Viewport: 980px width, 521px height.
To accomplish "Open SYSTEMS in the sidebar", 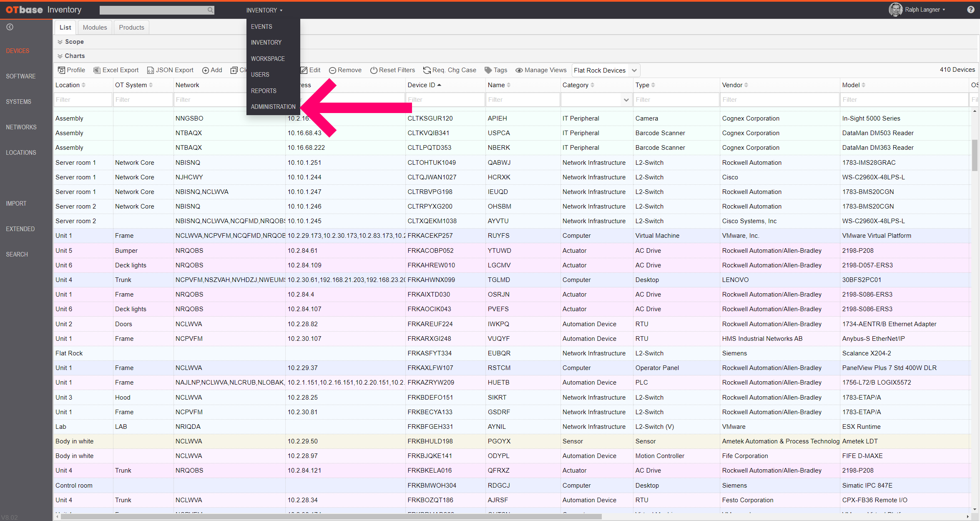I will 18,102.
